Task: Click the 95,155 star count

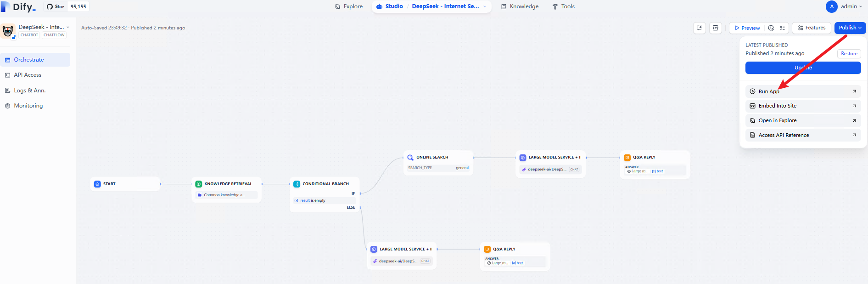Action: coord(78,6)
